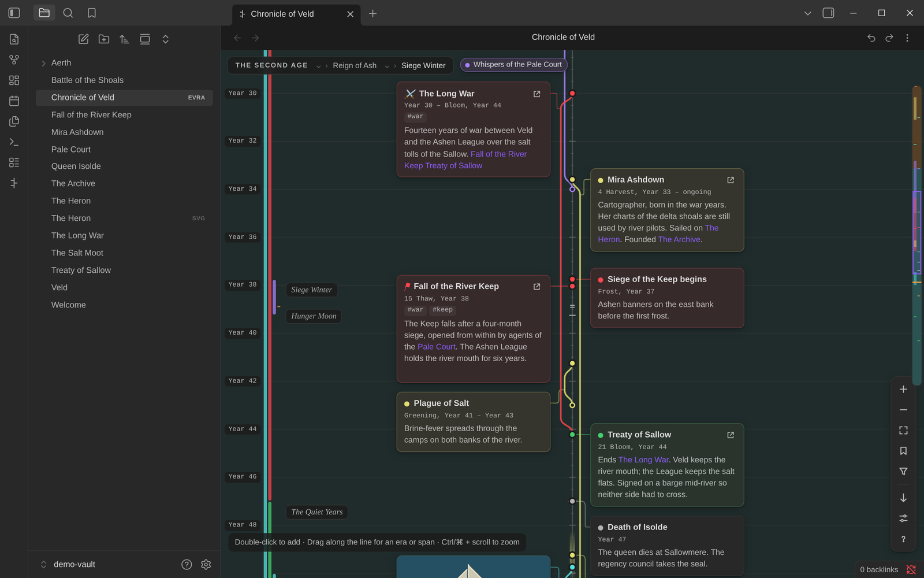Fit timeline to screen
The width and height of the screenshot is (924, 578).
(903, 430)
